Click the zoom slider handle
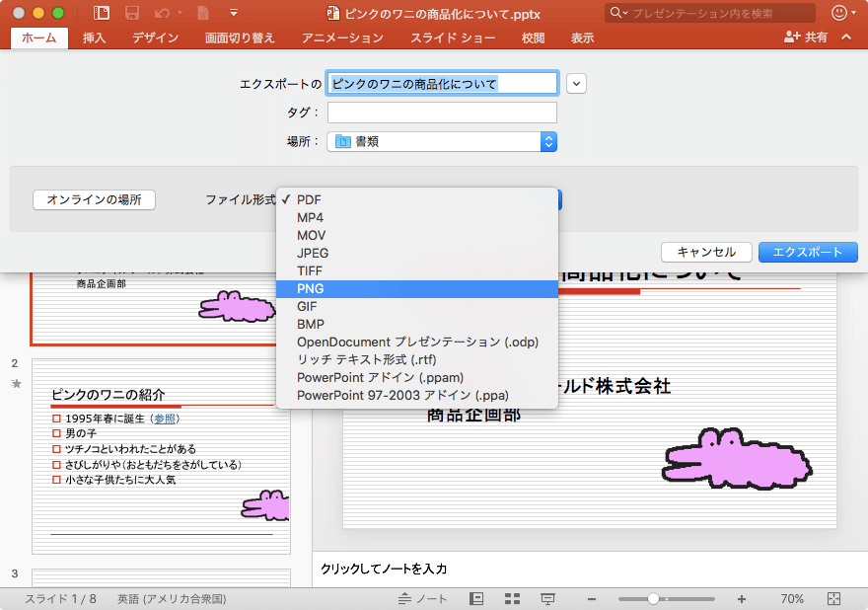The height and width of the screenshot is (610, 868). [x=653, y=599]
